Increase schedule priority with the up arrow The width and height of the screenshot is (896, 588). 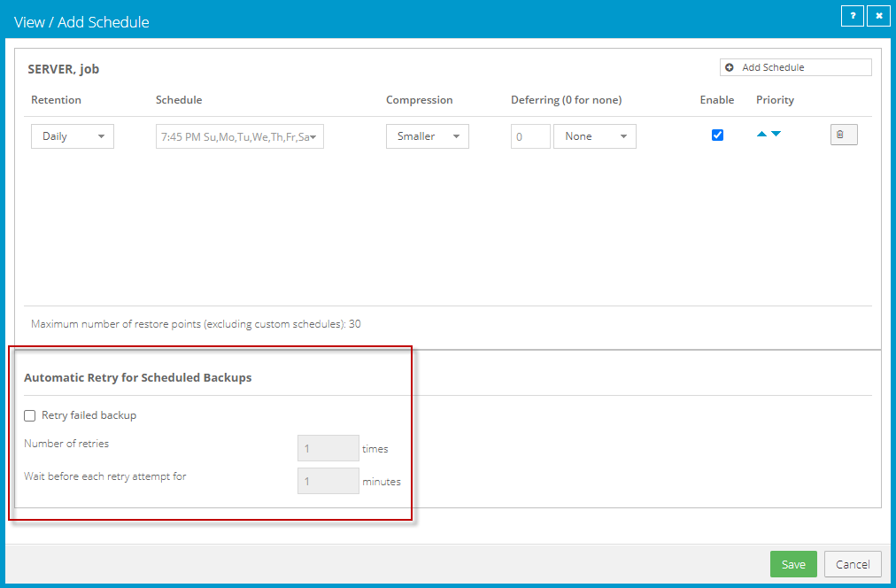pos(761,132)
